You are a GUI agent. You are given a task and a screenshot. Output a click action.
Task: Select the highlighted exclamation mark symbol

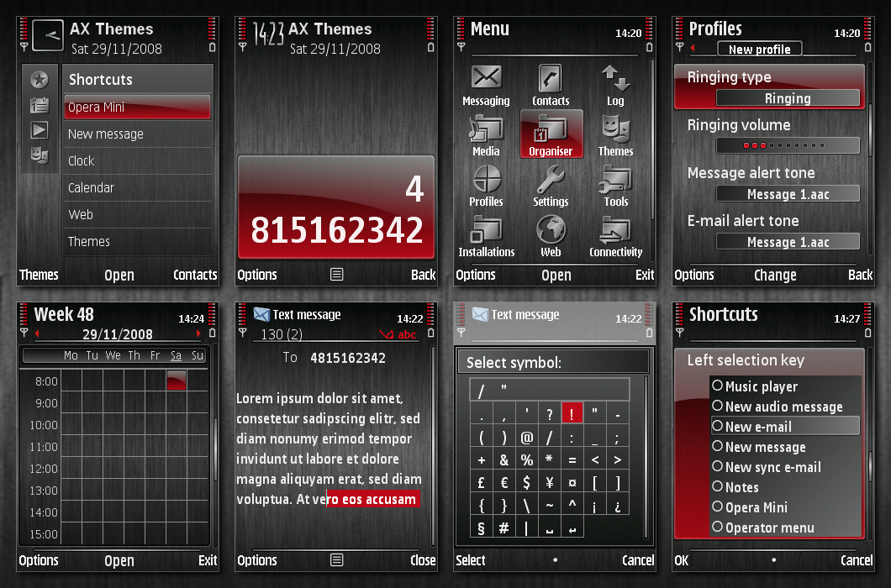(x=572, y=413)
